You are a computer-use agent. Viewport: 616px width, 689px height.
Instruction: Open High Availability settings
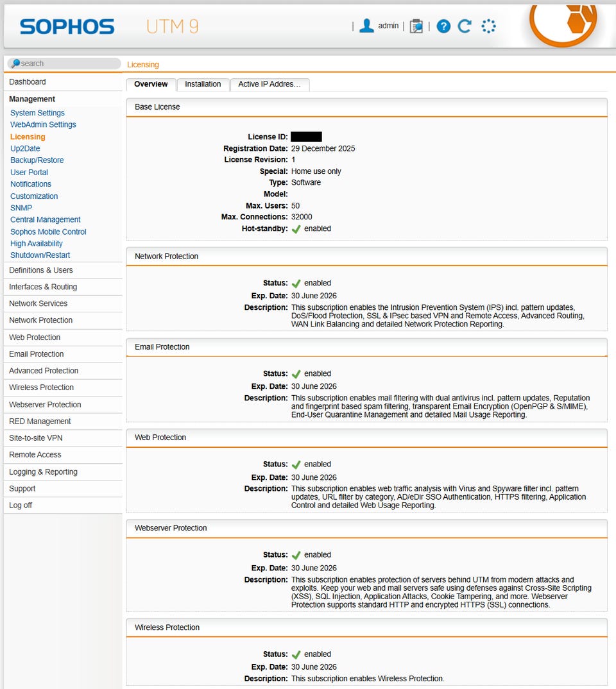(x=37, y=243)
